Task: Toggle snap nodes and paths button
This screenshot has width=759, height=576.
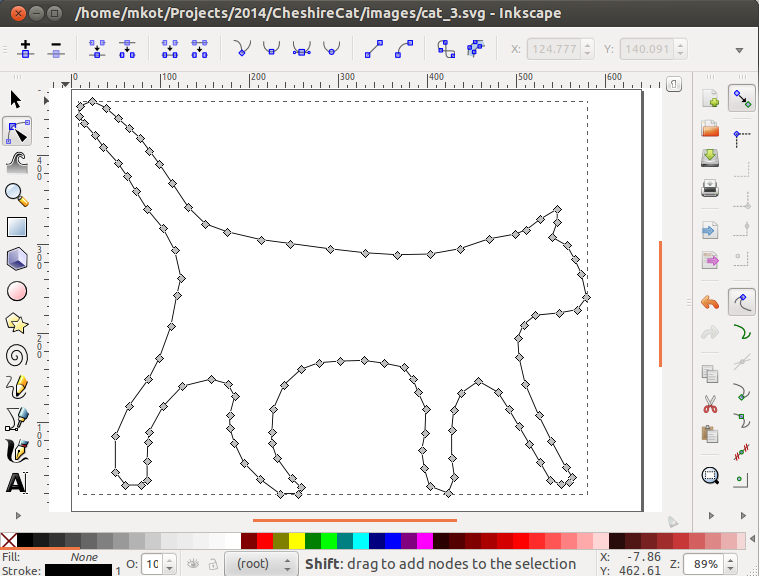Action: (742, 303)
